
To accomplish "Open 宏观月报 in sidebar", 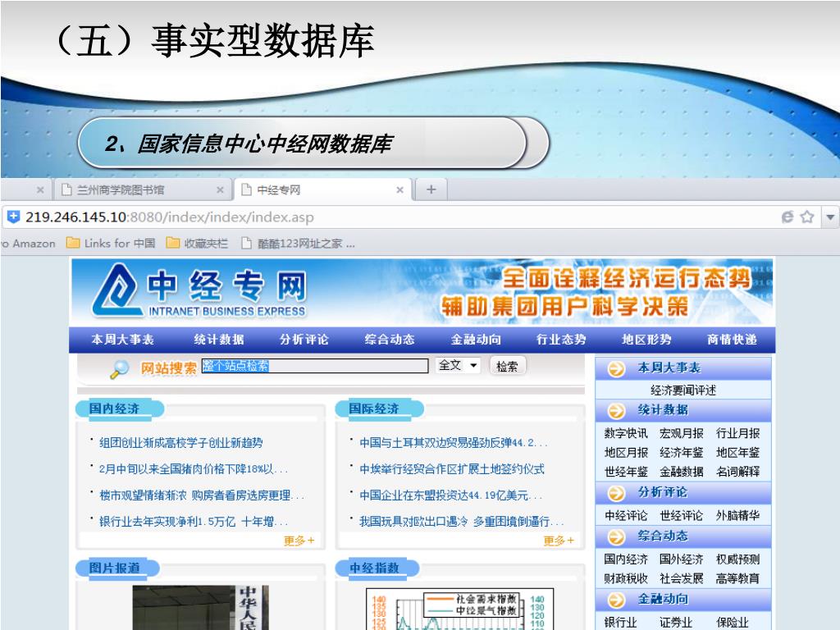I will coord(682,433).
